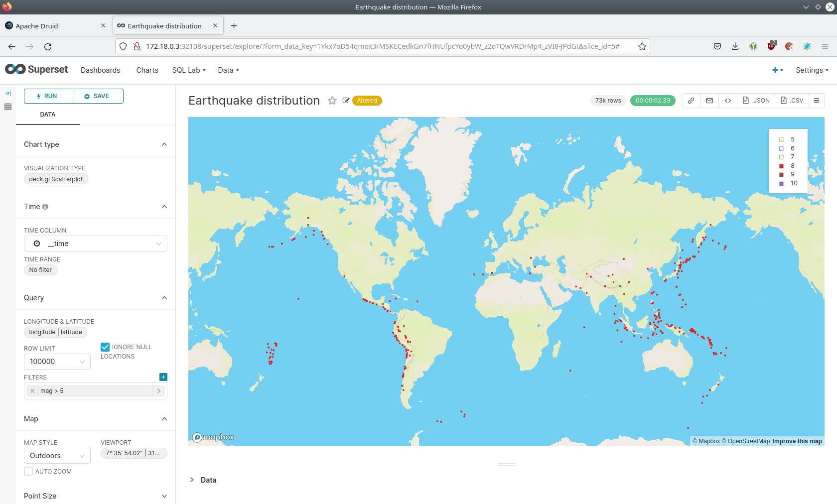Share chart by email icon
Image resolution: width=837 pixels, height=504 pixels.
tap(709, 101)
